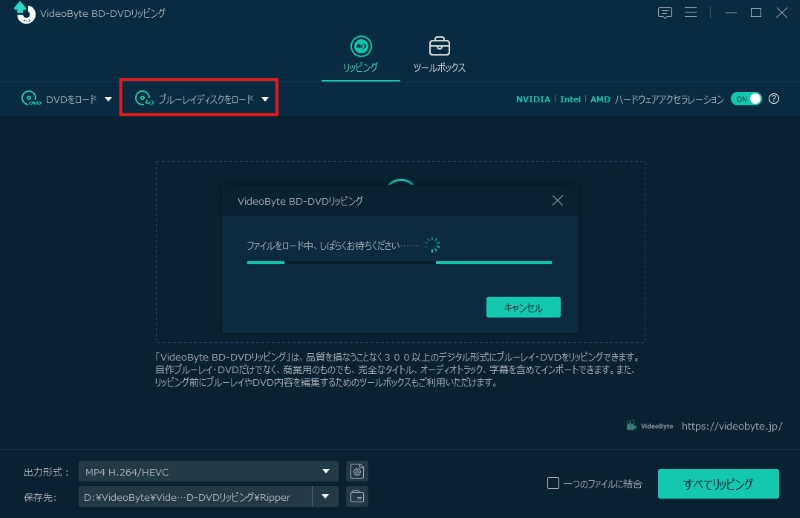
Task: Click the Blu-ray disc load icon
Action: point(143,99)
